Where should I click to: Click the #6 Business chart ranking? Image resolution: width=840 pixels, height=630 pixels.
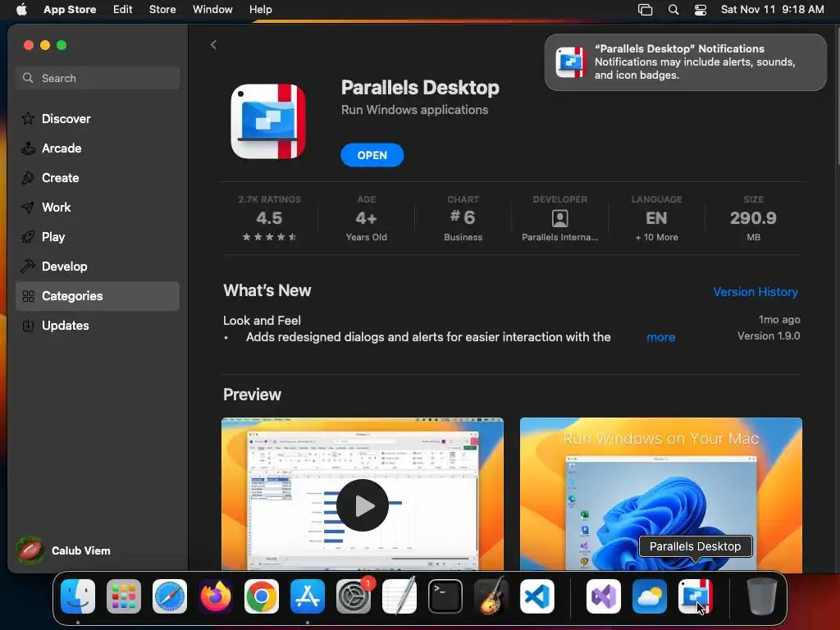[x=463, y=220]
